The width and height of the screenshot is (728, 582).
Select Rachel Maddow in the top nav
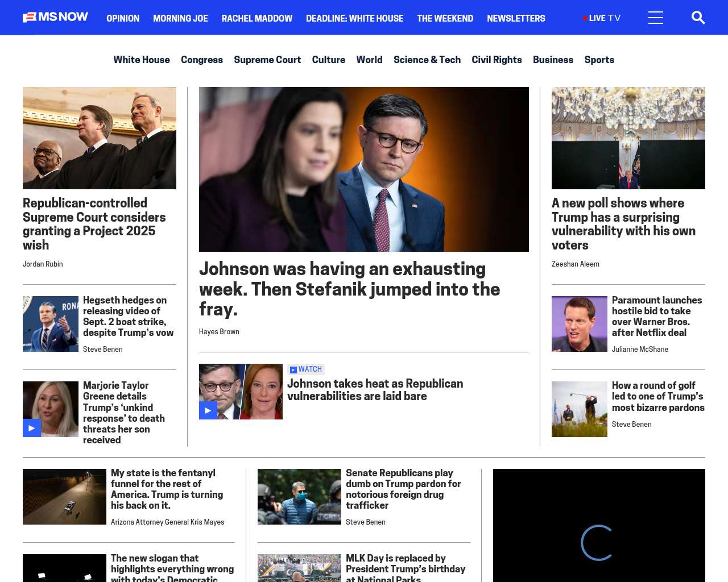(x=257, y=18)
